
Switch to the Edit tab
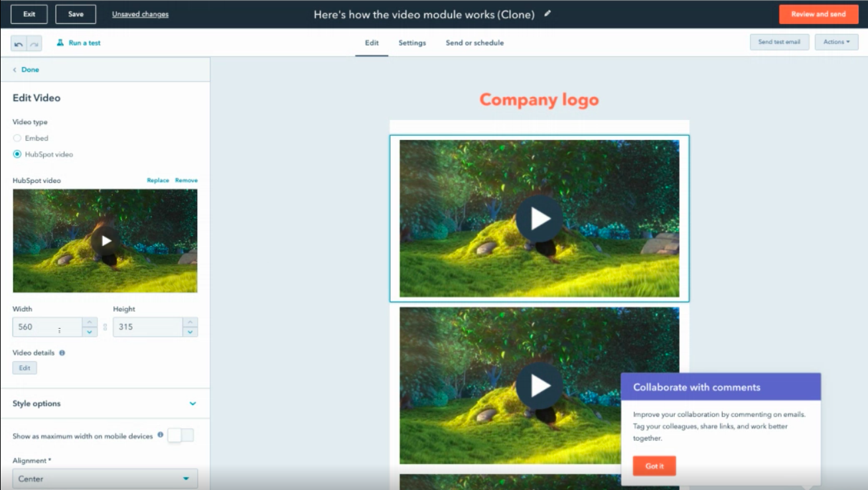[x=372, y=43]
